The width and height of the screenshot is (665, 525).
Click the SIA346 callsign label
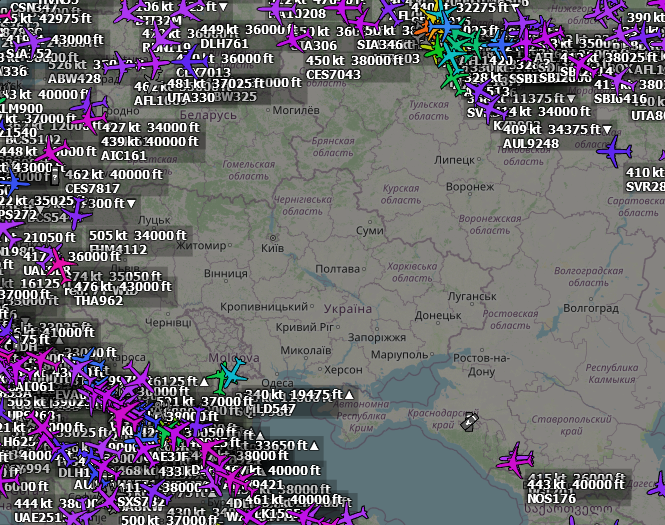(x=380, y=45)
